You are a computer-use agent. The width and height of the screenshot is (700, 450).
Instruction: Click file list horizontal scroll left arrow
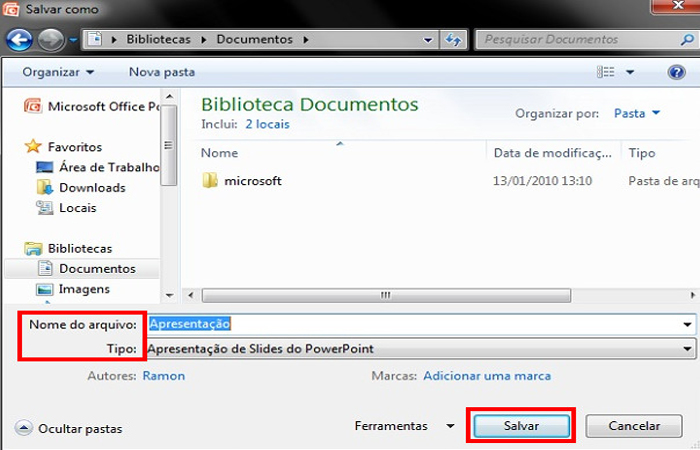click(191, 295)
